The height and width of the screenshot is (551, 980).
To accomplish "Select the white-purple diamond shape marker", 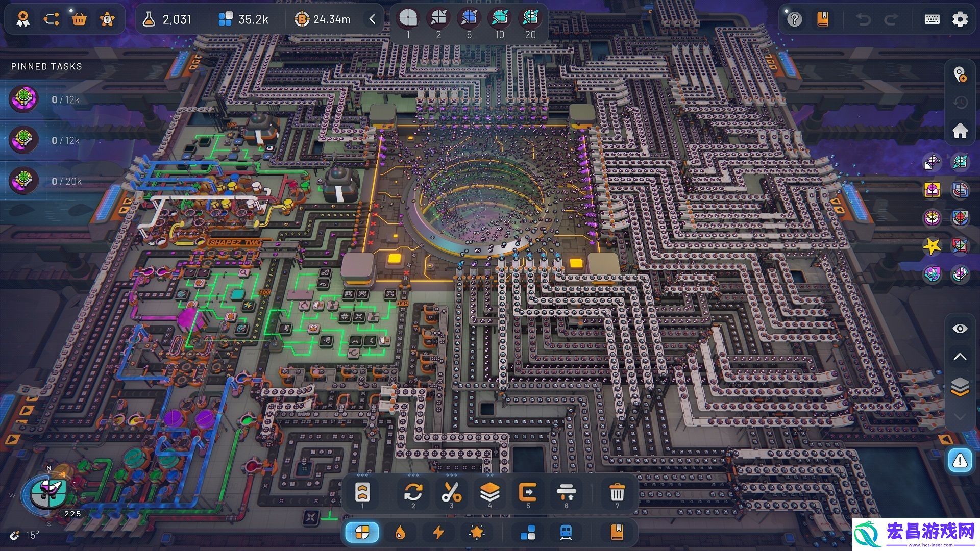I will pyautogui.click(x=932, y=162).
